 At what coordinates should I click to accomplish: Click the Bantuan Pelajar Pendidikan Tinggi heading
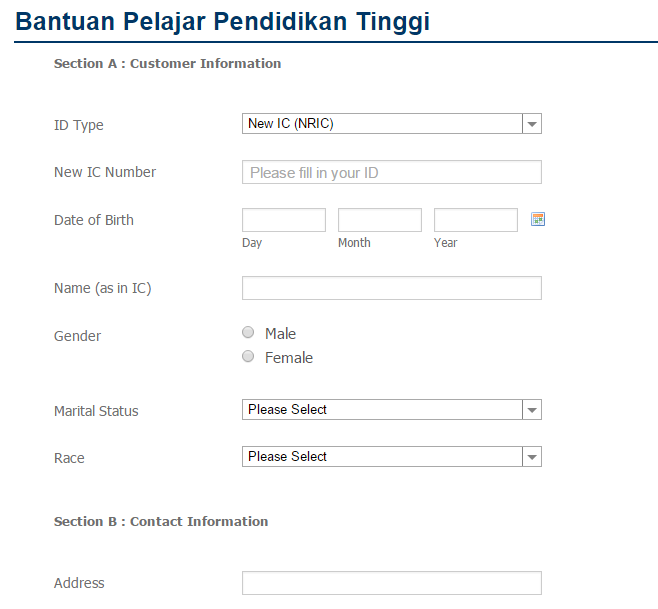[x=222, y=21]
